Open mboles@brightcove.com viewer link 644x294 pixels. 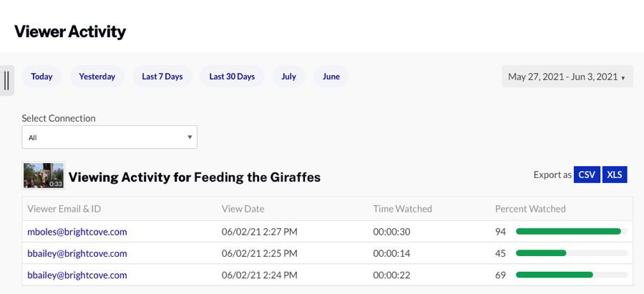77,232
